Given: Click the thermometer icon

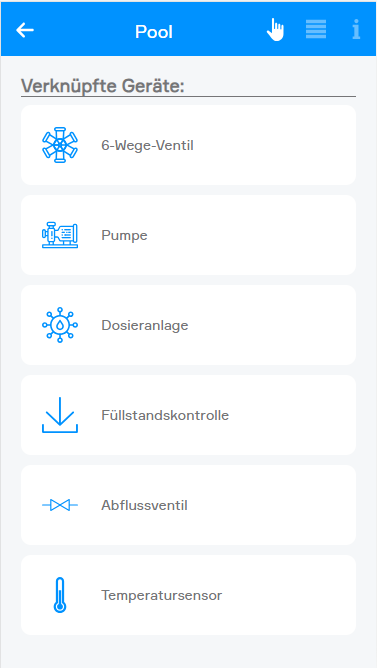Looking at the screenshot, I should click(x=60, y=595).
